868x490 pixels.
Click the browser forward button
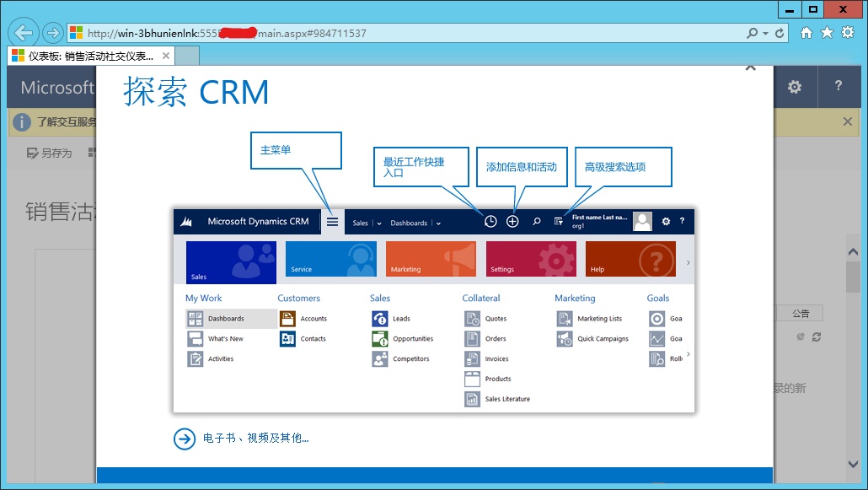(x=52, y=33)
